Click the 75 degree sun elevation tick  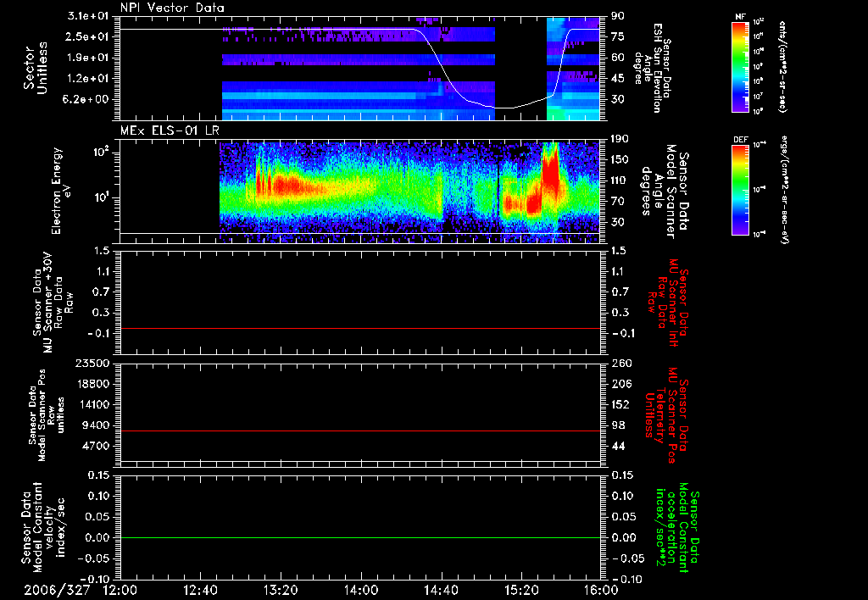(x=618, y=36)
